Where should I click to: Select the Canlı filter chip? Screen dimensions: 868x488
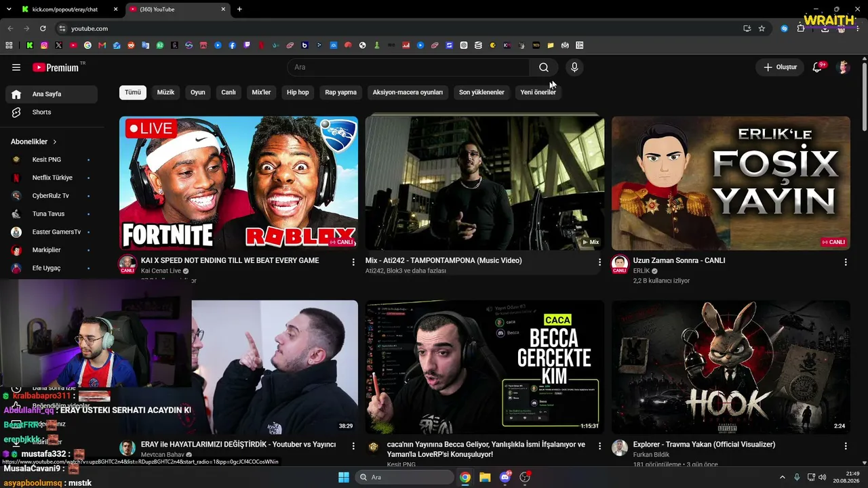[x=229, y=92]
